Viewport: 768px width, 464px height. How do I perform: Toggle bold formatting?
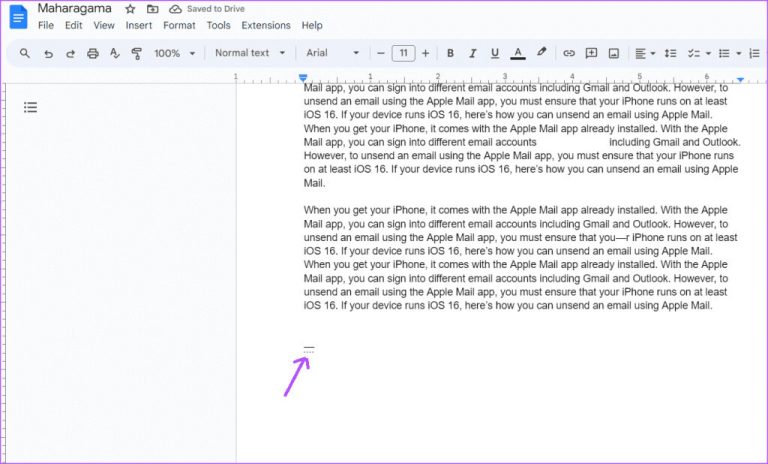(x=450, y=53)
